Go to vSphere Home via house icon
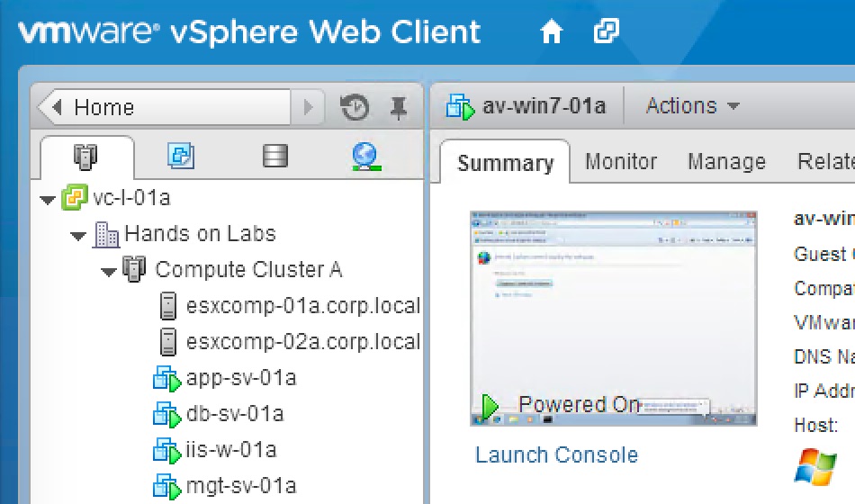This screenshot has width=855, height=504. tap(552, 31)
